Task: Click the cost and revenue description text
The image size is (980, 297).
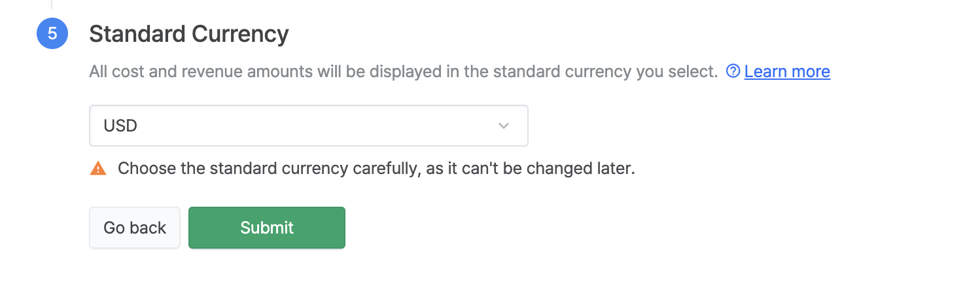Action: (404, 71)
